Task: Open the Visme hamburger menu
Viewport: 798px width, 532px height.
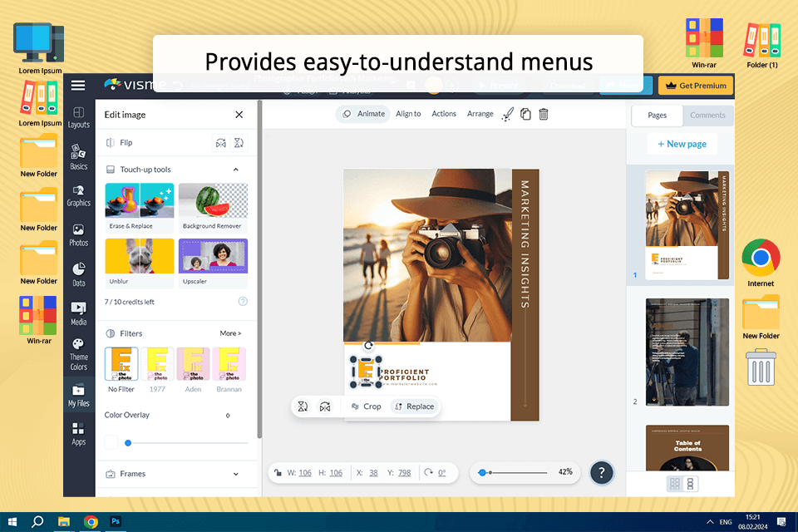Action: tap(78, 85)
